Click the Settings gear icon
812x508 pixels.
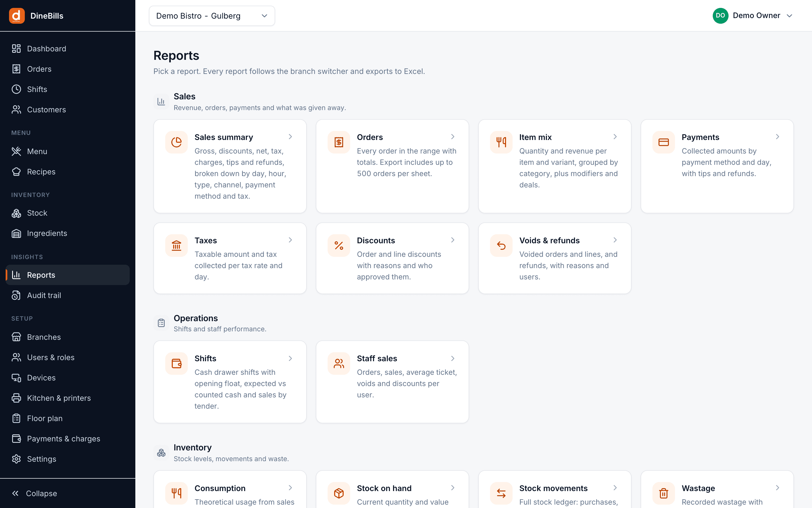[16, 459]
